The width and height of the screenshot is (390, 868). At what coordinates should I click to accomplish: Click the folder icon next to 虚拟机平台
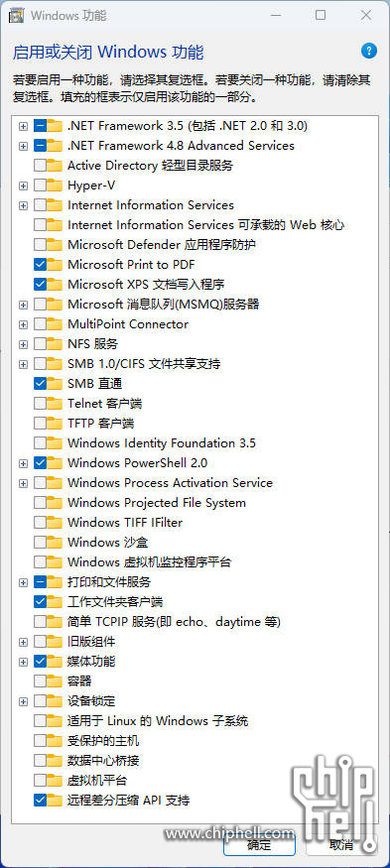55,781
